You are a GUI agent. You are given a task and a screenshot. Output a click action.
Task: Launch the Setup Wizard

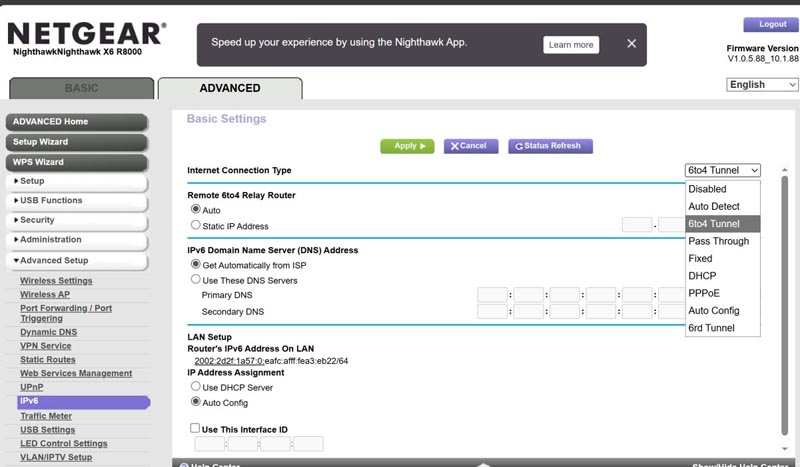pos(77,142)
